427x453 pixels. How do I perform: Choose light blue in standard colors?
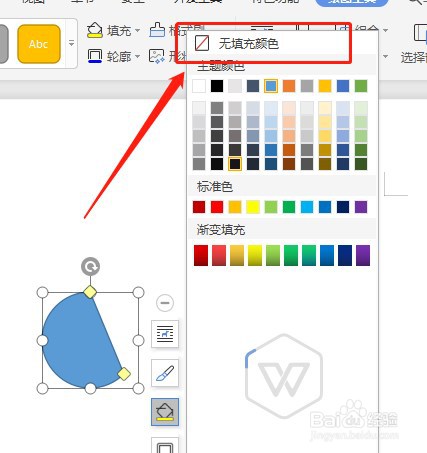click(307, 207)
